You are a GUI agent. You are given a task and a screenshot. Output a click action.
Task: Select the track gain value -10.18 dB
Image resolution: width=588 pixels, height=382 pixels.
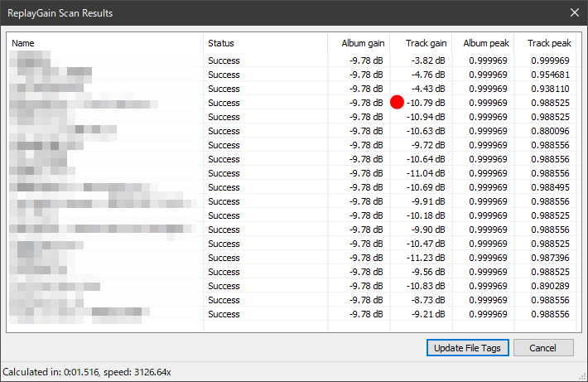(426, 215)
